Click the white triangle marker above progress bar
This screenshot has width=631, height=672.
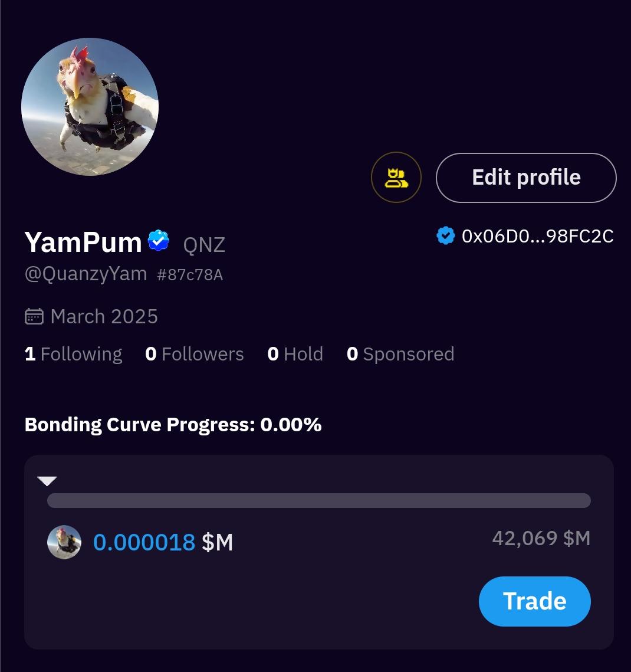click(47, 481)
